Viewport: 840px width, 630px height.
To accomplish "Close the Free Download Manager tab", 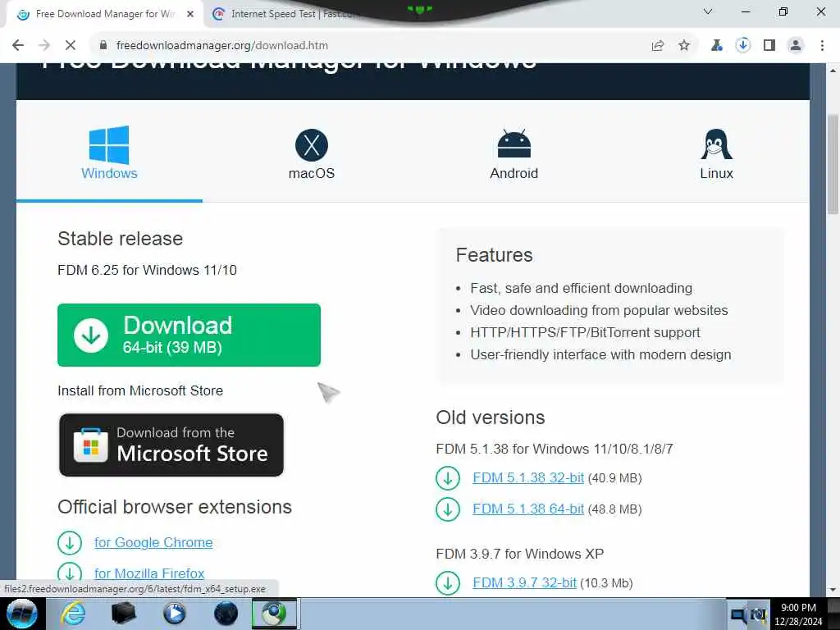I will pyautogui.click(x=190, y=14).
